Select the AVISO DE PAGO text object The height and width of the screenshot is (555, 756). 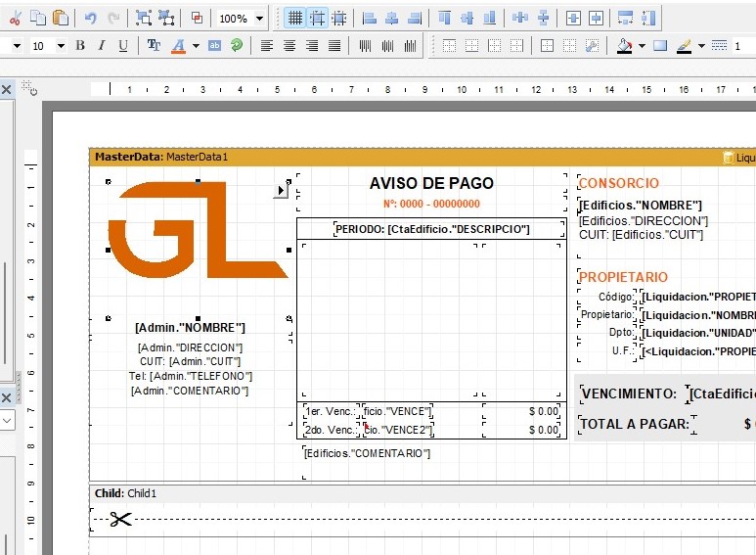[431, 183]
